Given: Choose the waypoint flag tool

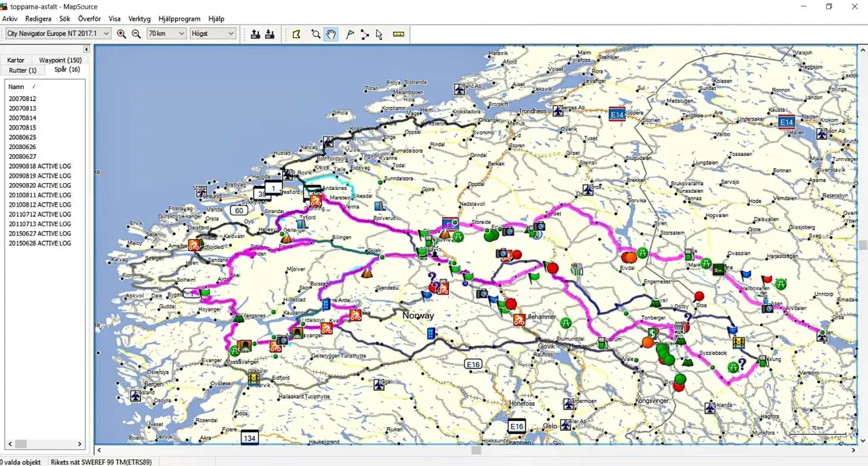Looking at the screenshot, I should click(x=350, y=34).
